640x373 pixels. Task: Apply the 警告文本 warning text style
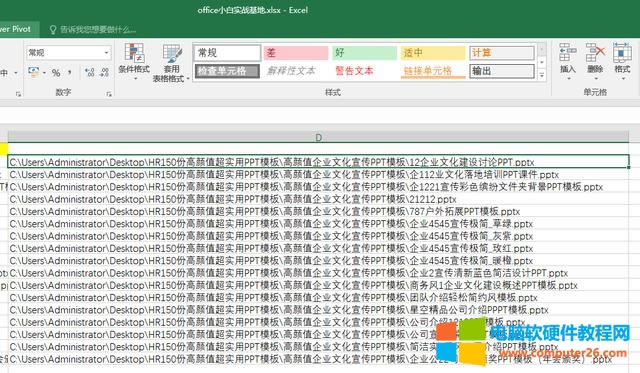point(364,71)
